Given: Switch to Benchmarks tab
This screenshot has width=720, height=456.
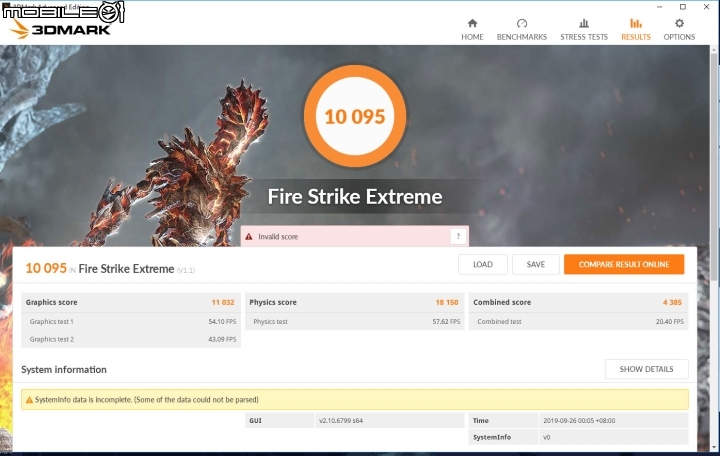Looking at the screenshot, I should 522,30.
